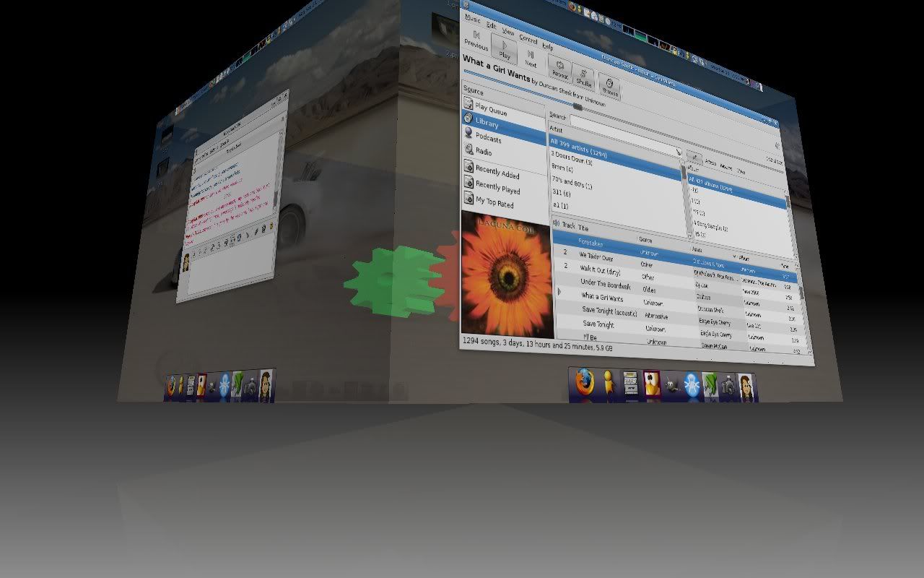This screenshot has width=924, height=578.
Task: Open the yellow messenger figure in right dock
Action: point(609,382)
